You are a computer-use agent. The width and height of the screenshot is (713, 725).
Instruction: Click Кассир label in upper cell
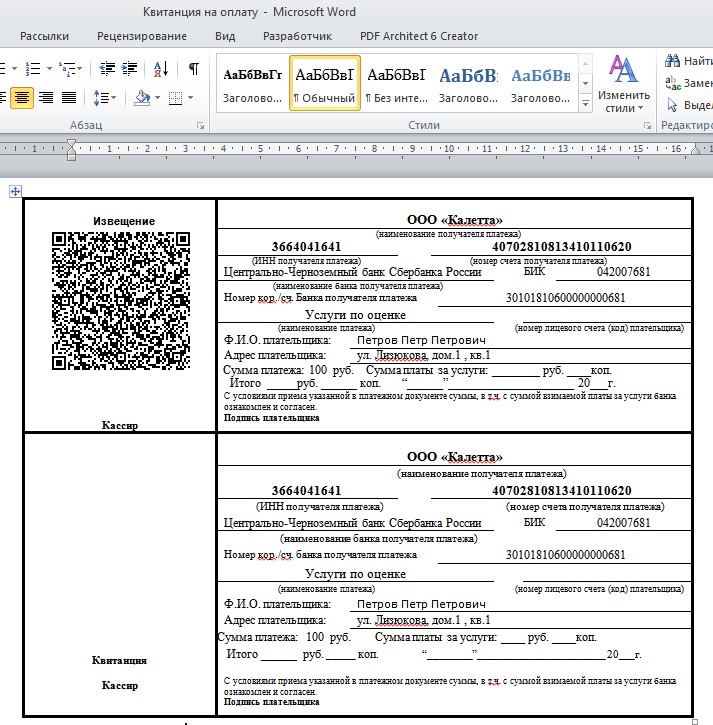pos(120,425)
